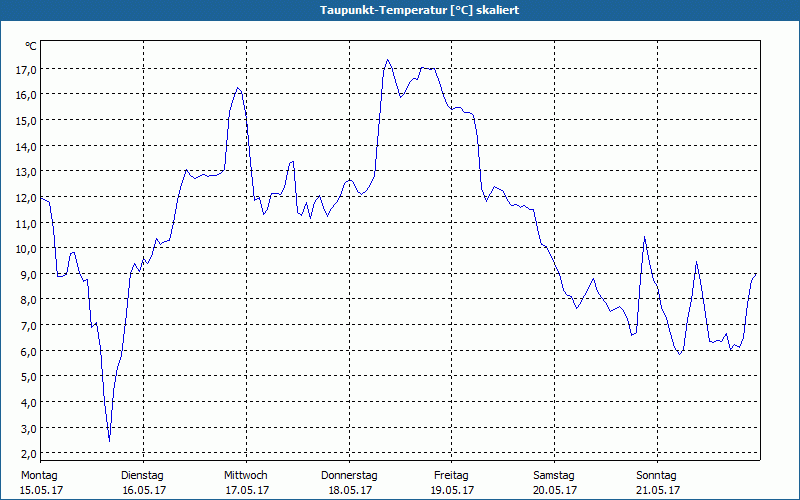Click the date 20.05.17
Image resolution: width=800 pixels, height=500 pixels.
556,490
